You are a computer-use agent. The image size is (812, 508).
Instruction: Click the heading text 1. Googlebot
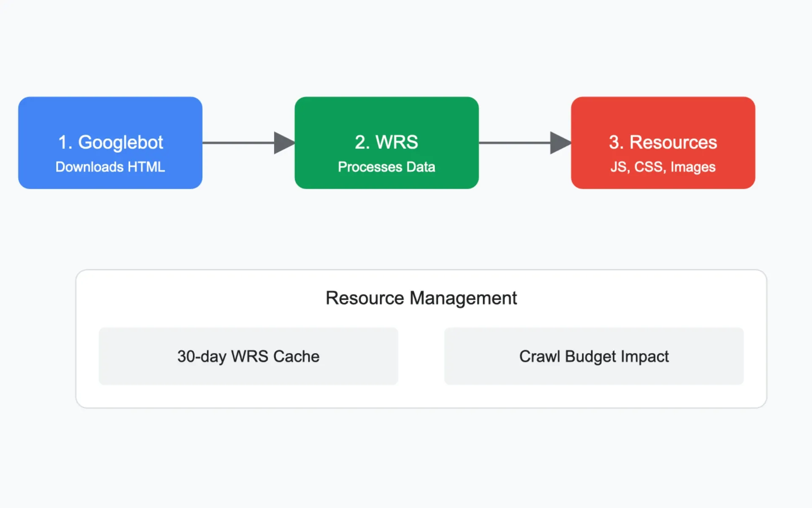pos(110,142)
